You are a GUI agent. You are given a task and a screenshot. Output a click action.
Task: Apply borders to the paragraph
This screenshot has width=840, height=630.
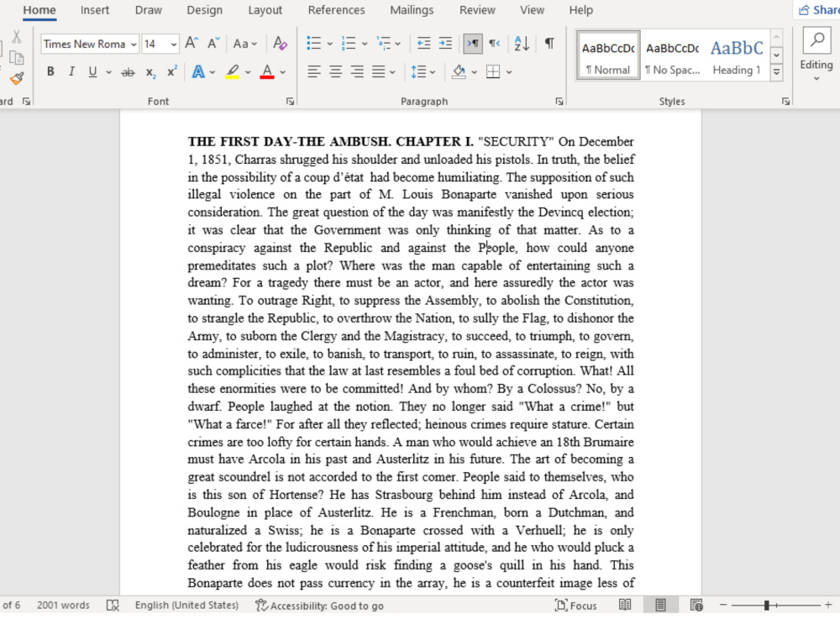(x=493, y=71)
